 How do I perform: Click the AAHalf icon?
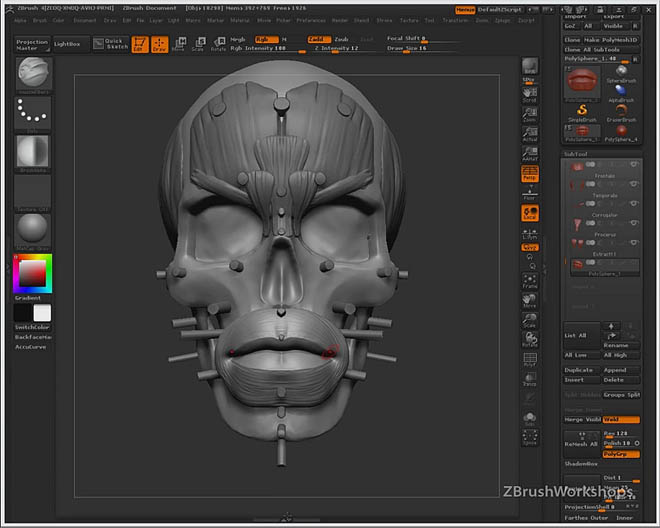(x=530, y=154)
